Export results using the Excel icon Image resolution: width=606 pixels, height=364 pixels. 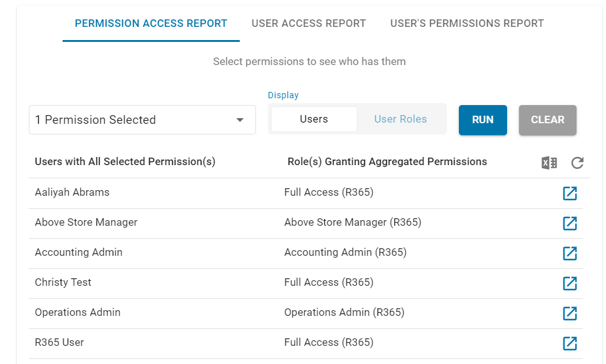click(549, 163)
